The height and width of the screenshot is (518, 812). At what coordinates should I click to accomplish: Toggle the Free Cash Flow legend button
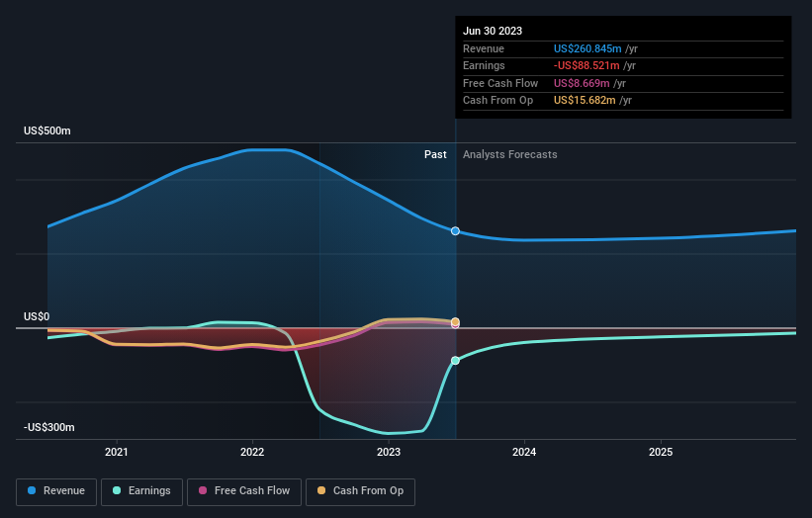(244, 491)
